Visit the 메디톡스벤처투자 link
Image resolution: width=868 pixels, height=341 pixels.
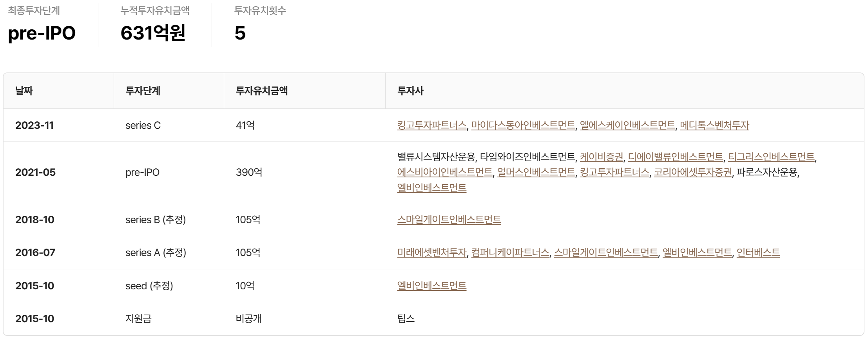coord(714,125)
